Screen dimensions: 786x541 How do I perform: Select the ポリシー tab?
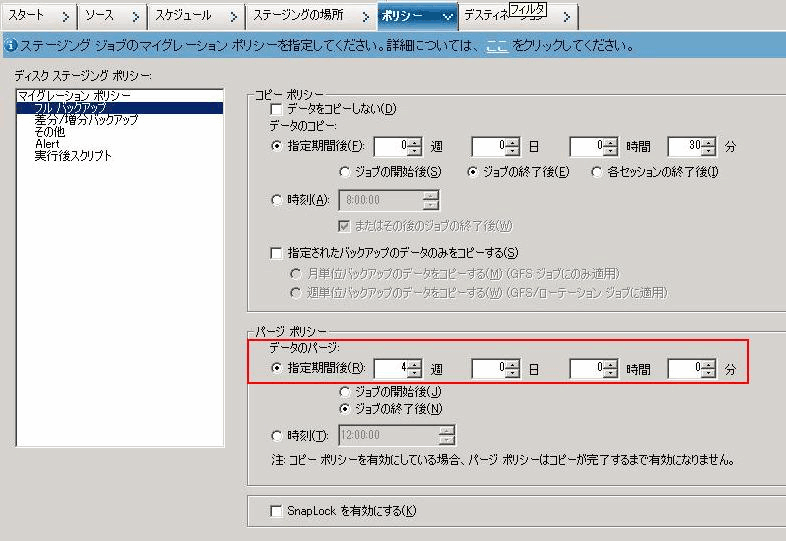[x=417, y=16]
